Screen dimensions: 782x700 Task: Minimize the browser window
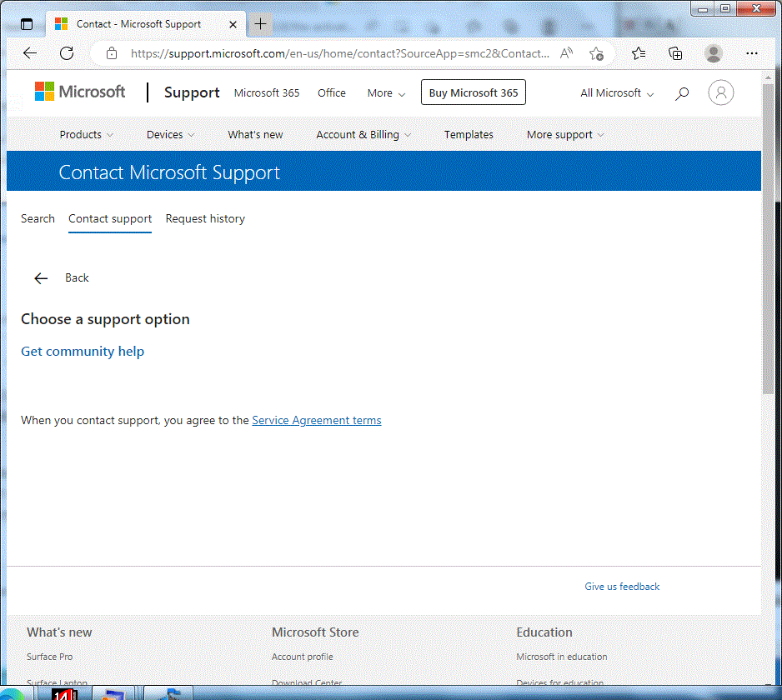[x=703, y=9]
